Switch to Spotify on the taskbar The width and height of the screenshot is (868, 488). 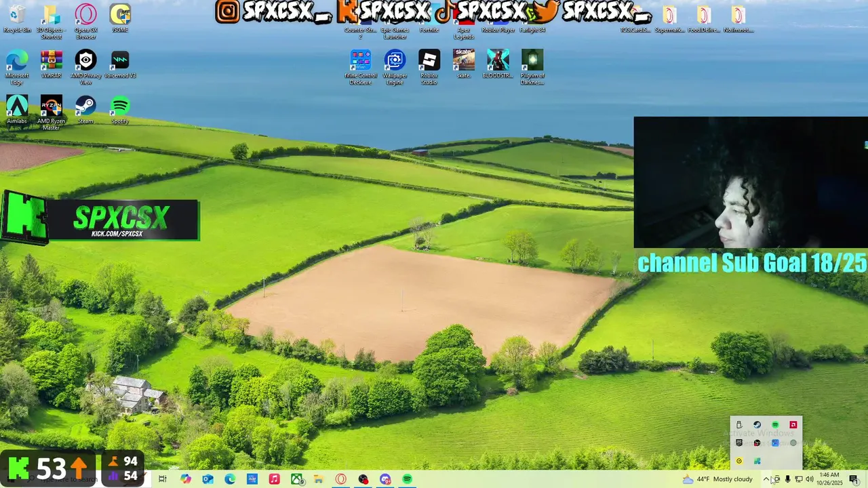pos(407,479)
